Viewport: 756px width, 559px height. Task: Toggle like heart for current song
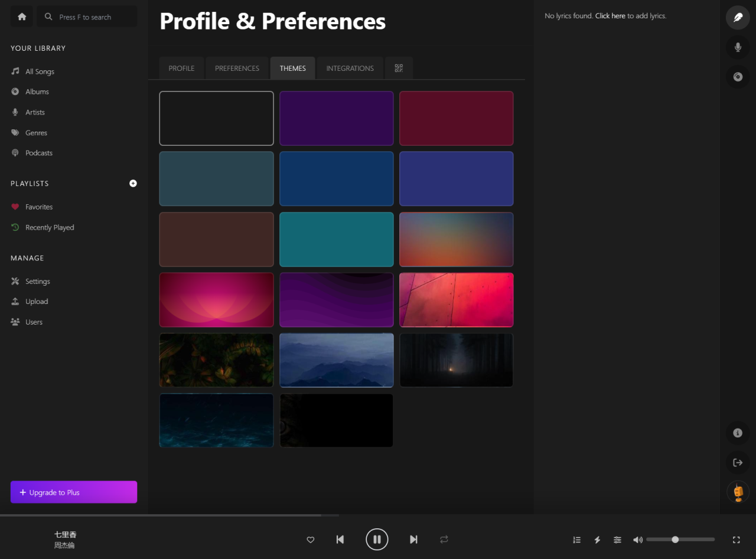[311, 540]
